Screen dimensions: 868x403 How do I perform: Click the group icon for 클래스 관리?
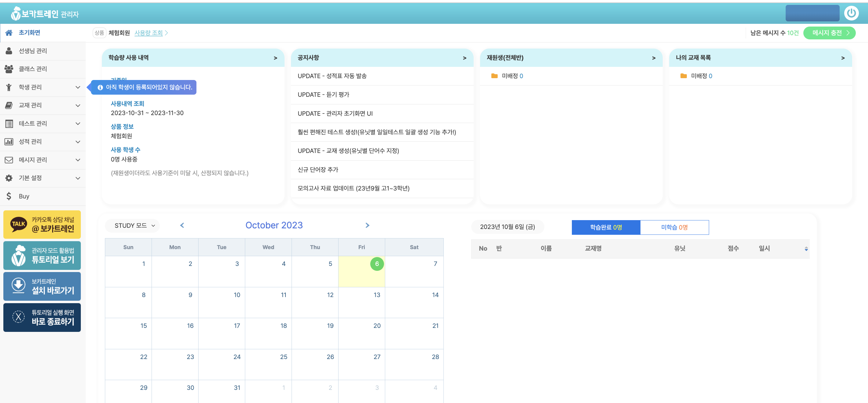(x=9, y=69)
